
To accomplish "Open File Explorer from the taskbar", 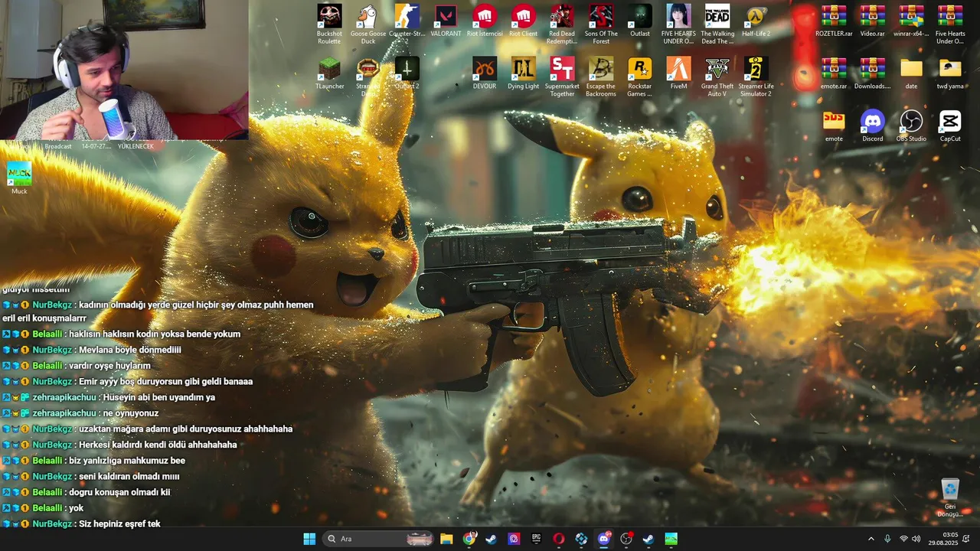I will point(446,539).
